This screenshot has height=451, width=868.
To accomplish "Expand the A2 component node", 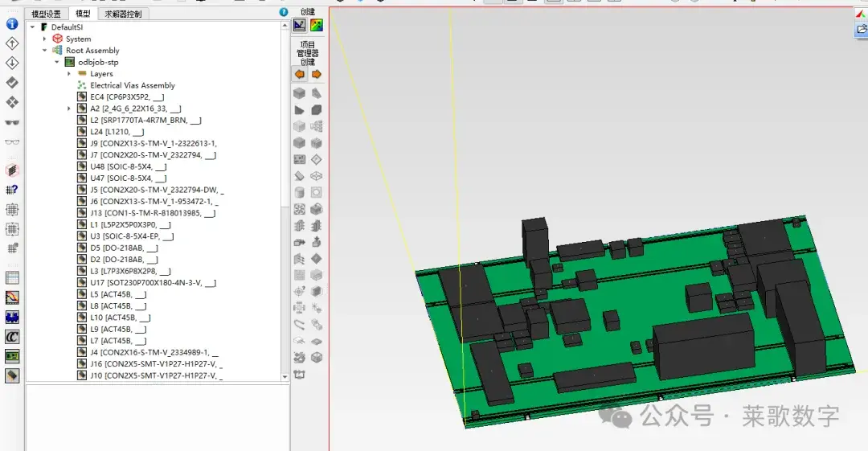I will [x=69, y=109].
